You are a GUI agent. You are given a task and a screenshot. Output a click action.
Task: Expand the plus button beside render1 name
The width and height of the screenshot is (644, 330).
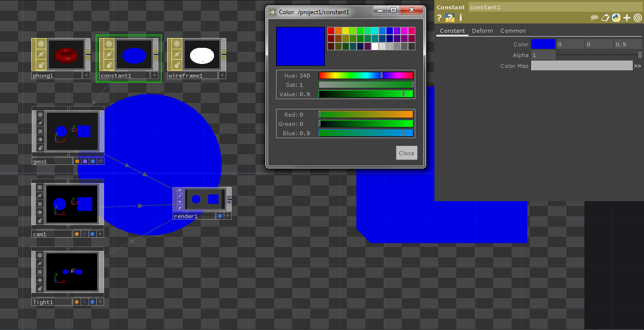[x=228, y=216]
